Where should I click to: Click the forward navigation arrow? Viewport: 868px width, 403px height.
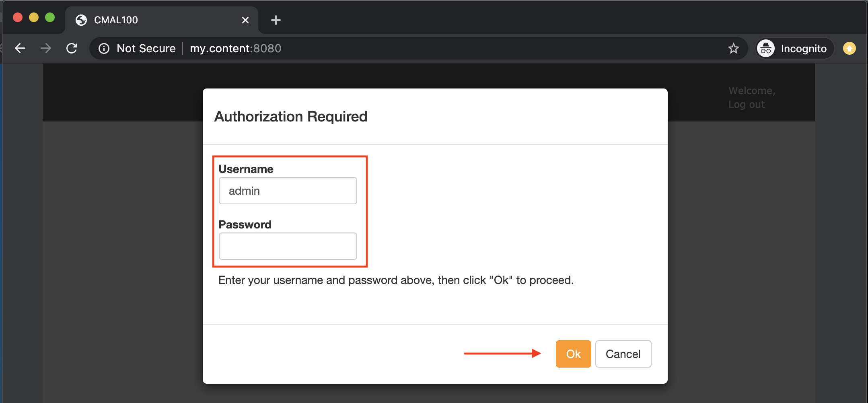[46, 49]
